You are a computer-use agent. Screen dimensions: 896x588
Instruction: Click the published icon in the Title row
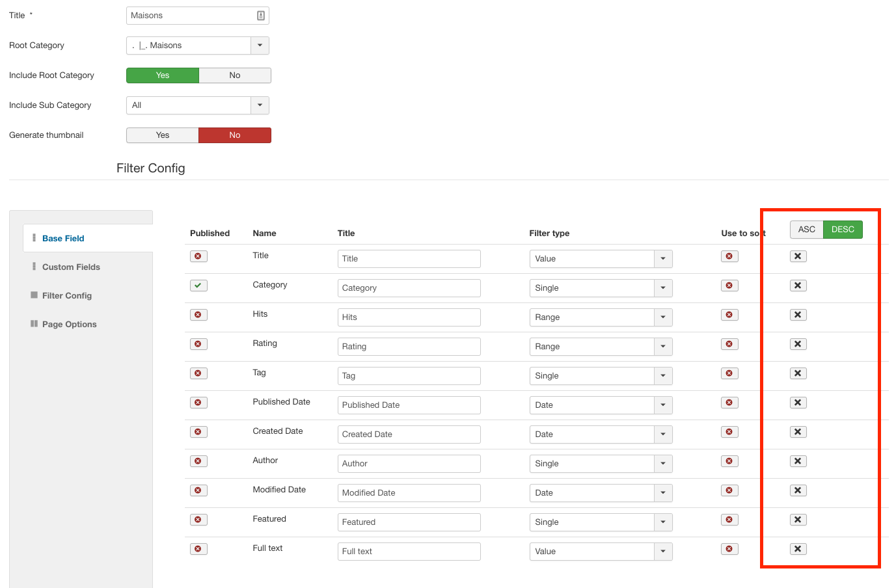pyautogui.click(x=198, y=256)
